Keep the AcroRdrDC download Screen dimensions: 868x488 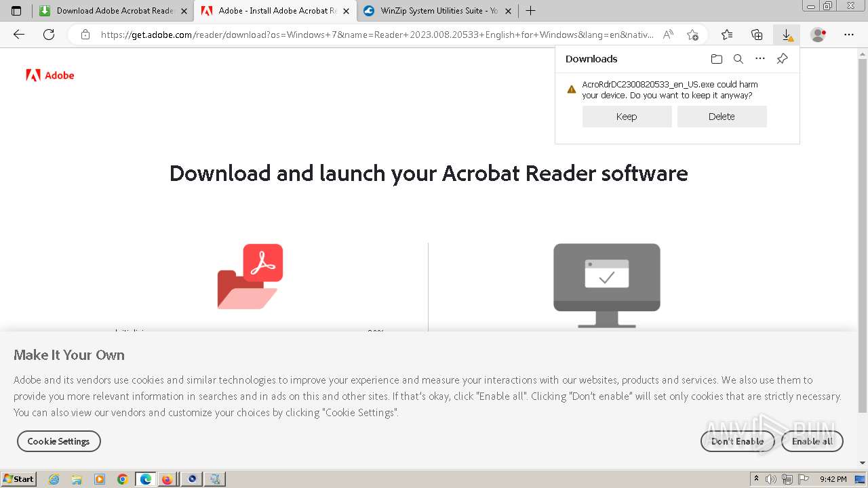(x=627, y=117)
